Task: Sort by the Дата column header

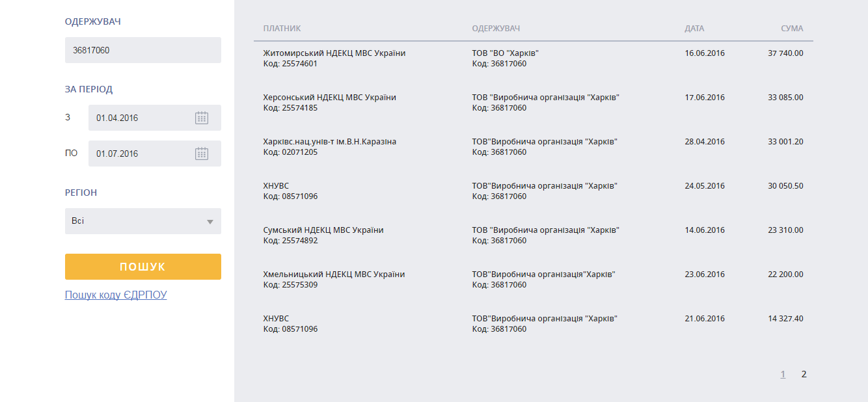Action: click(694, 29)
